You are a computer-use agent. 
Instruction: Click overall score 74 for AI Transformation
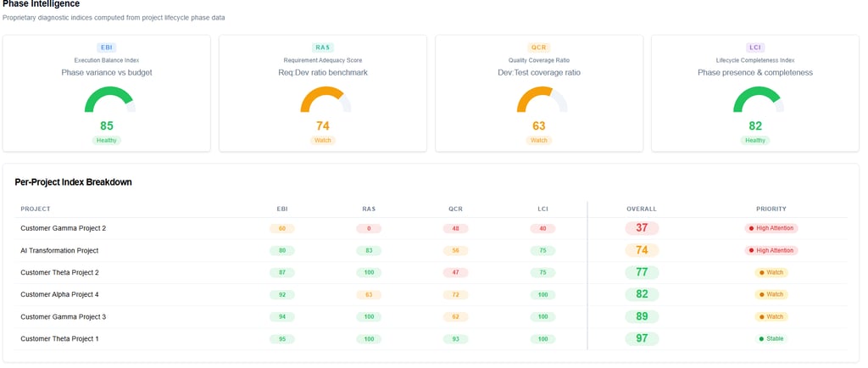click(x=642, y=250)
